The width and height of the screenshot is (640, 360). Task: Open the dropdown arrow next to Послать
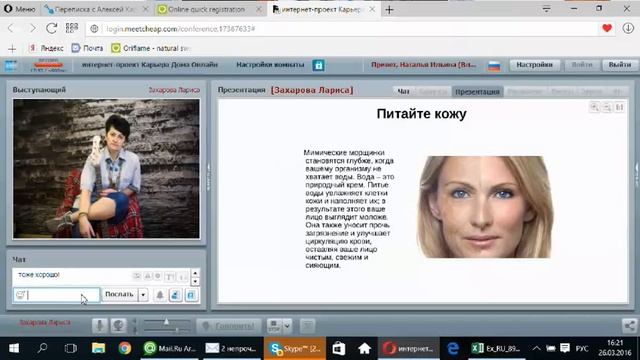tap(143, 295)
